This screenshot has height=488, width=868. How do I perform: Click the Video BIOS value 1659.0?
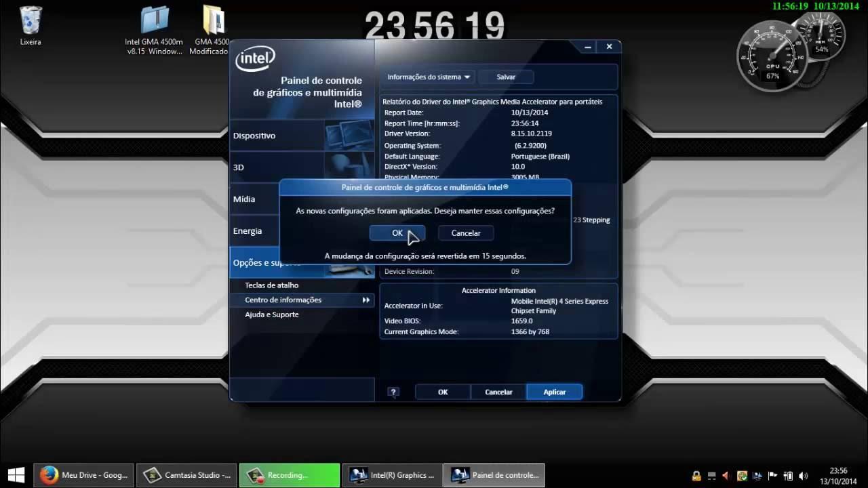pos(522,321)
